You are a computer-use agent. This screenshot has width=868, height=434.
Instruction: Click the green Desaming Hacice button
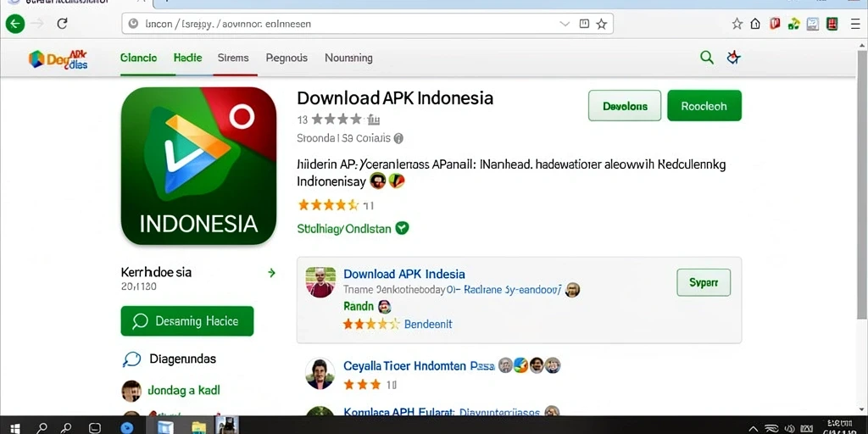(187, 321)
